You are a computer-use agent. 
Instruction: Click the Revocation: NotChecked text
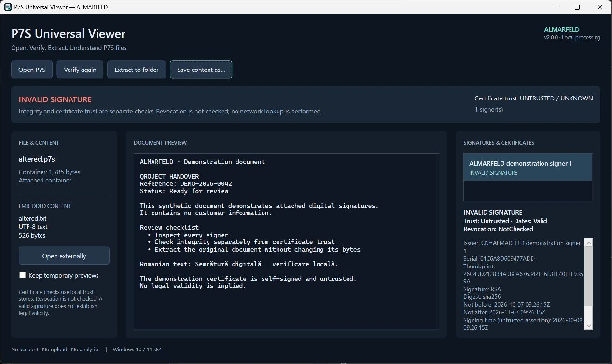[x=498, y=229]
